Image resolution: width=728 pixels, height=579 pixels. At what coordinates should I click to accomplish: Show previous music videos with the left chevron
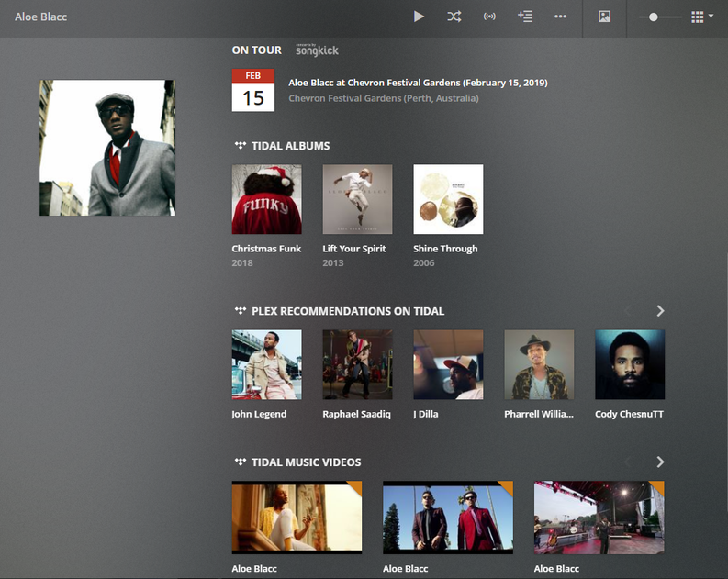[628, 462]
